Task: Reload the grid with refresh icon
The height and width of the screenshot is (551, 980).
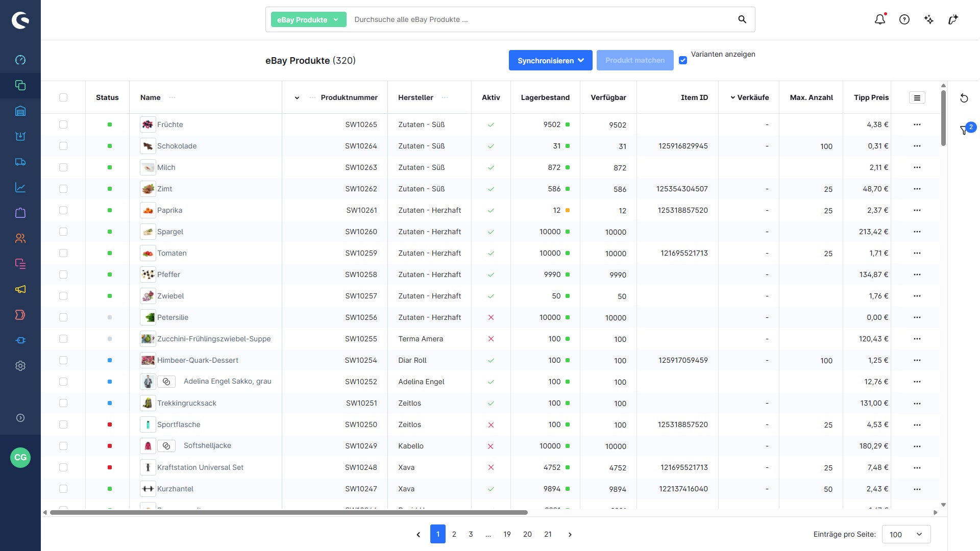Action: [x=964, y=98]
